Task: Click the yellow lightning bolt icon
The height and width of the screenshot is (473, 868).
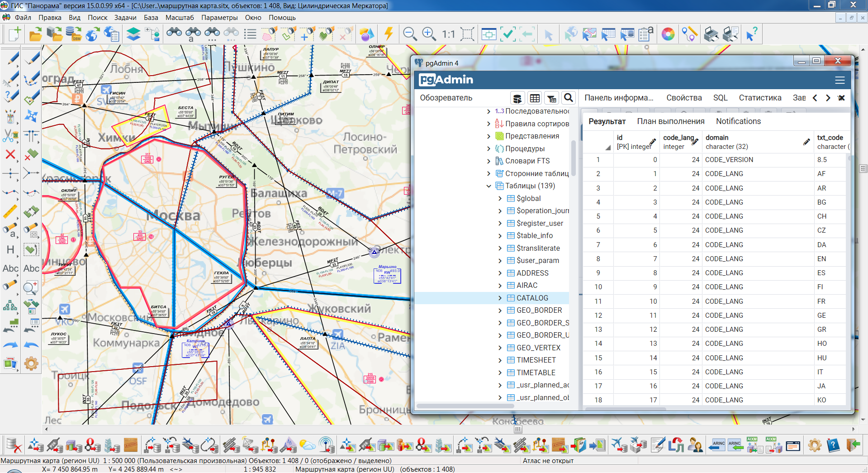Action: click(x=389, y=34)
